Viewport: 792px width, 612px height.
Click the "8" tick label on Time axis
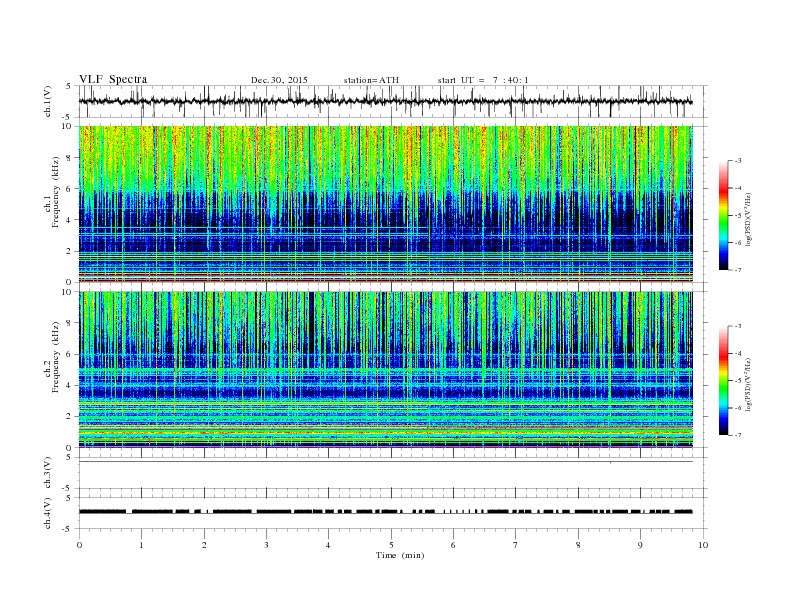pos(578,545)
